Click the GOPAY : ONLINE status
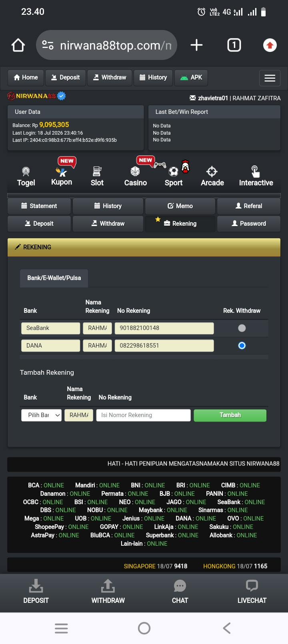Image resolution: width=288 pixels, height=644 pixels. pos(122,527)
